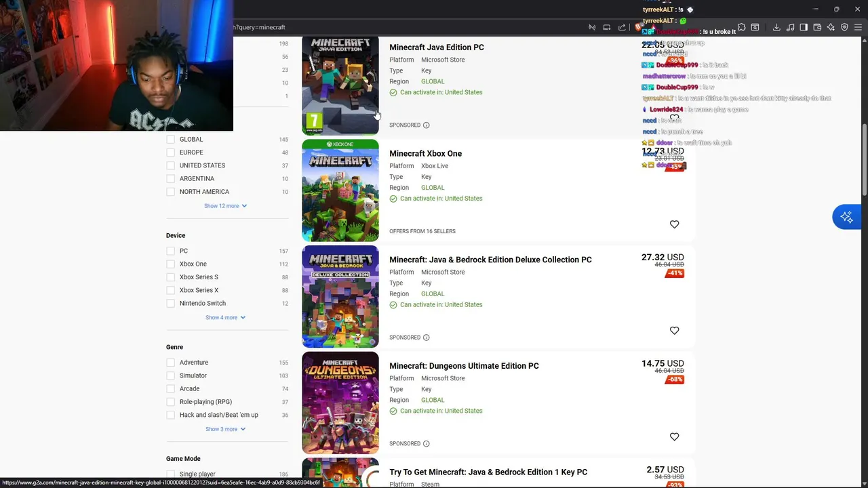Click the Game Mode filter heading
The width and height of the screenshot is (868, 488).
183,459
